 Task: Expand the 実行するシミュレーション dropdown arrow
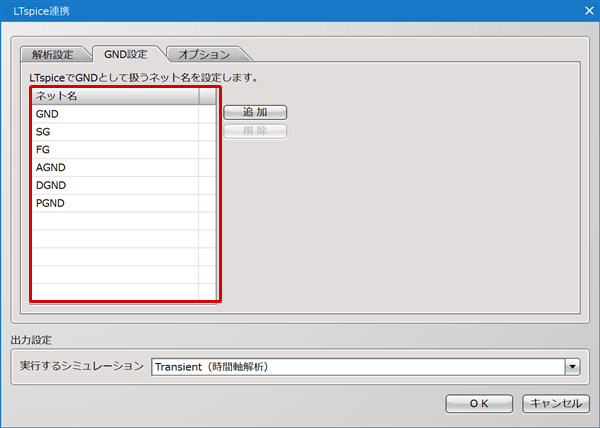click(572, 367)
